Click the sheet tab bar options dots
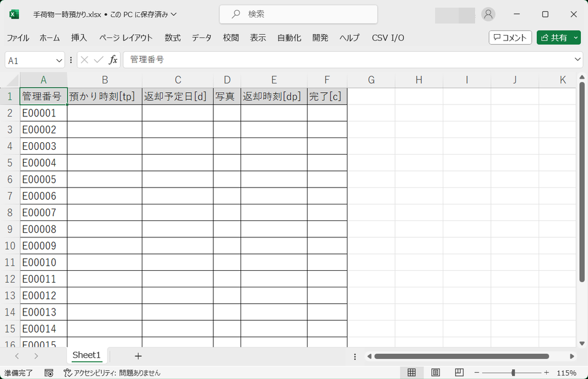Viewport: 588px width, 379px height. click(x=355, y=357)
